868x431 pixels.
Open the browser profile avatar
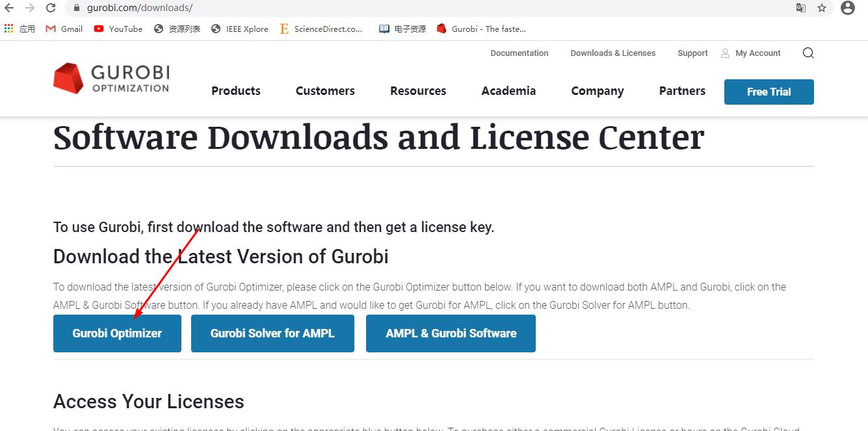(847, 8)
